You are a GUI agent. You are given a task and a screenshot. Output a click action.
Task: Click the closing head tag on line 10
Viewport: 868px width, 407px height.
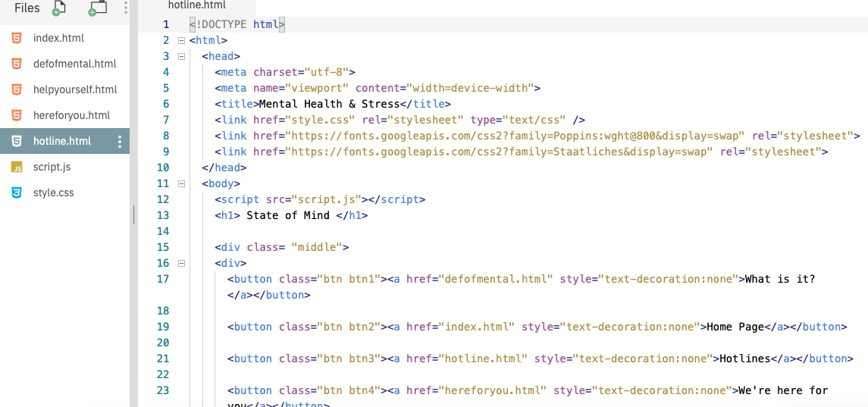click(x=224, y=167)
